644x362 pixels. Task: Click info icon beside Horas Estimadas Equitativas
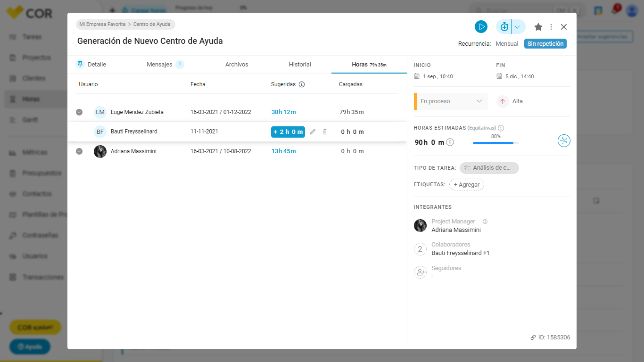click(x=501, y=128)
